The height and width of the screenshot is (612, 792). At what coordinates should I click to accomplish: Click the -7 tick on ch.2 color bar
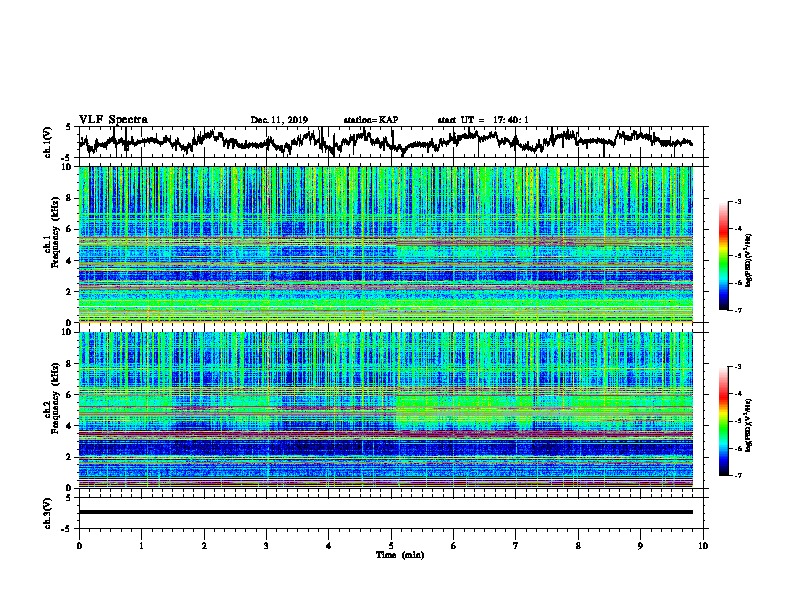tap(738, 475)
